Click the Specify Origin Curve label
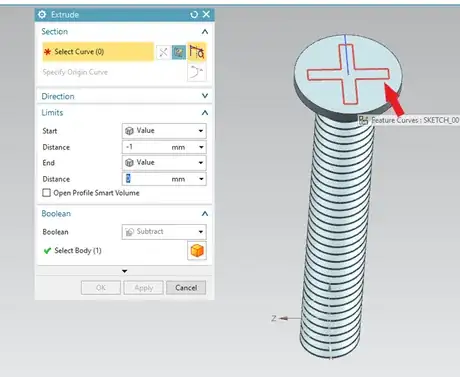This screenshot has width=460, height=377. 75,72
